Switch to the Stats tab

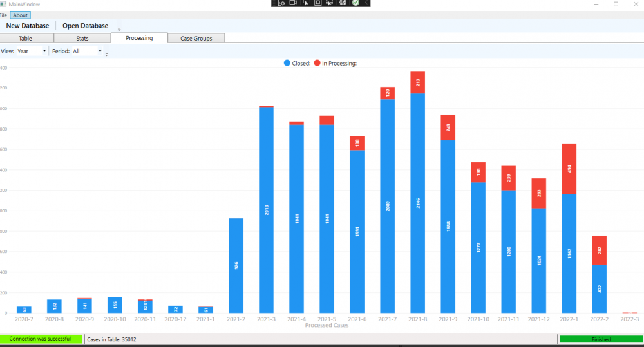click(x=82, y=38)
